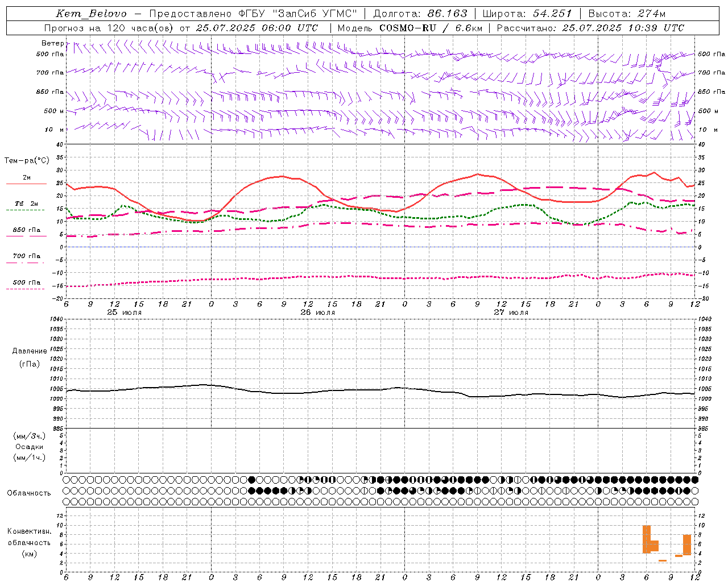The image size is (728, 582).
Task: Click the 10 м wind level label on left
Action: coord(54,130)
